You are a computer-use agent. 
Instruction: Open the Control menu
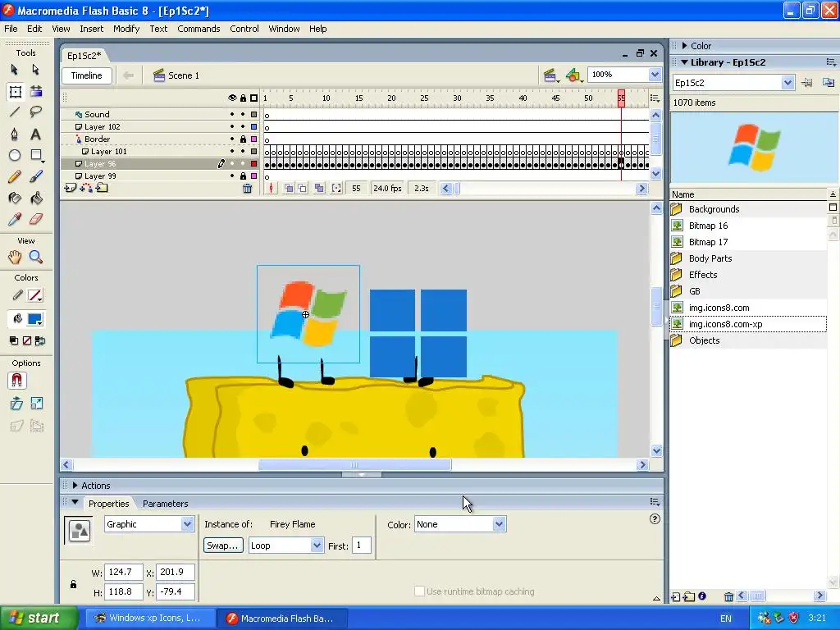[x=244, y=29]
